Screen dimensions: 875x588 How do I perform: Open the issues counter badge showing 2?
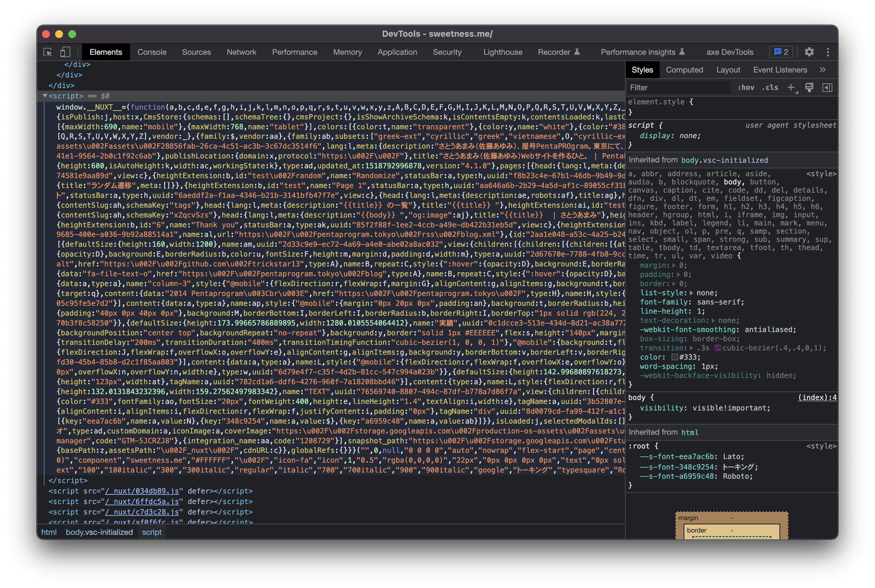click(781, 52)
